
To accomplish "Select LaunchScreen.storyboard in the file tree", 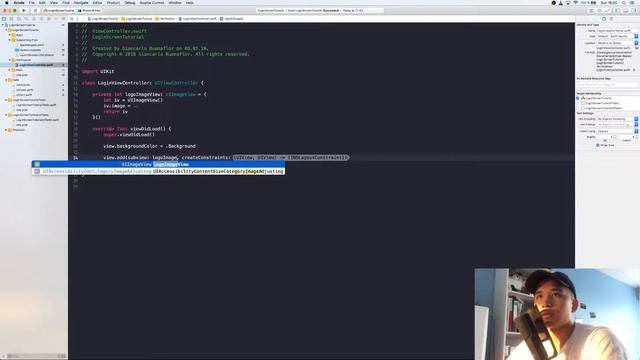I will pyautogui.click(x=37, y=55).
